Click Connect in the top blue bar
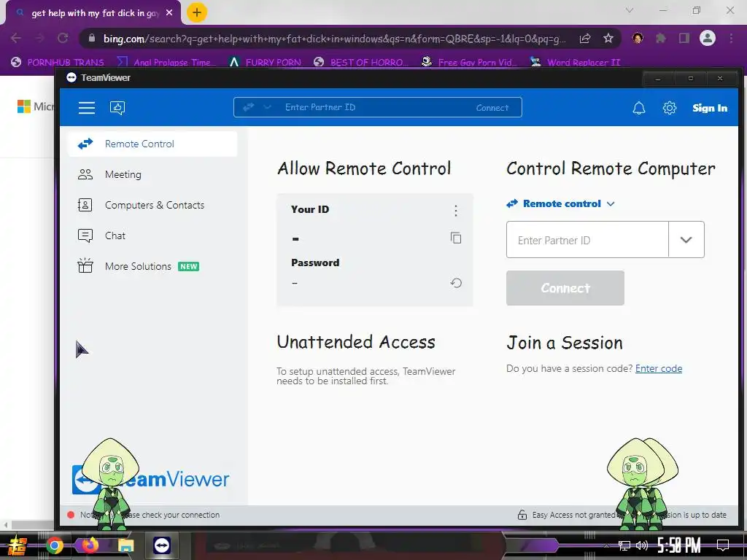 (492, 108)
